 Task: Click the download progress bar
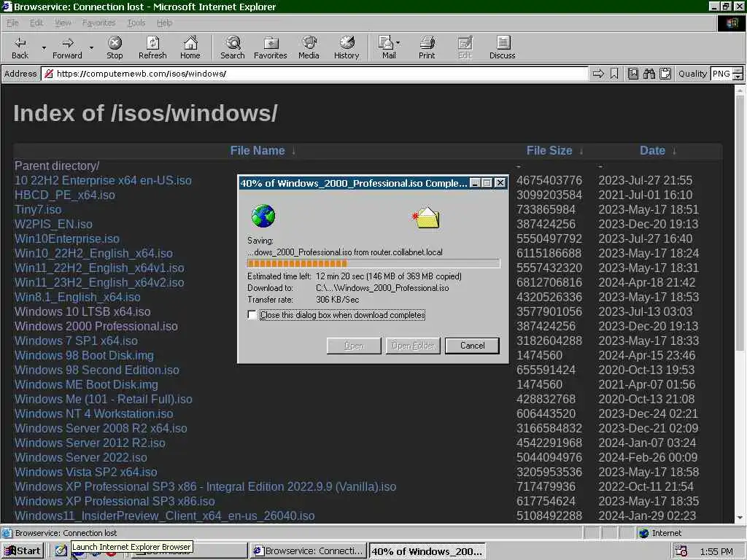coord(373,263)
